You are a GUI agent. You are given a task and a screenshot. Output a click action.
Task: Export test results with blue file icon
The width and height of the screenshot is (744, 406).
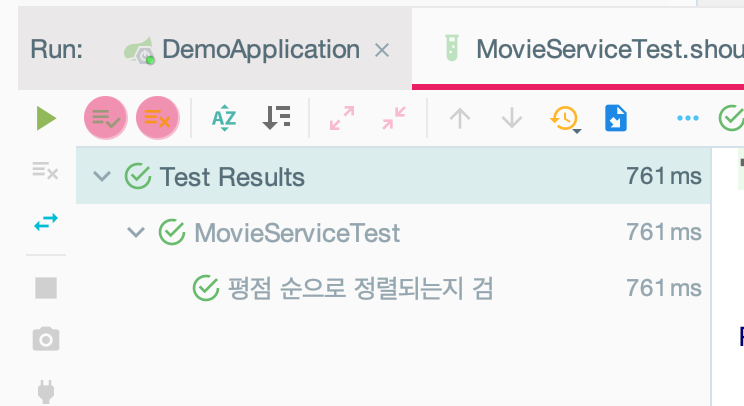(x=616, y=118)
